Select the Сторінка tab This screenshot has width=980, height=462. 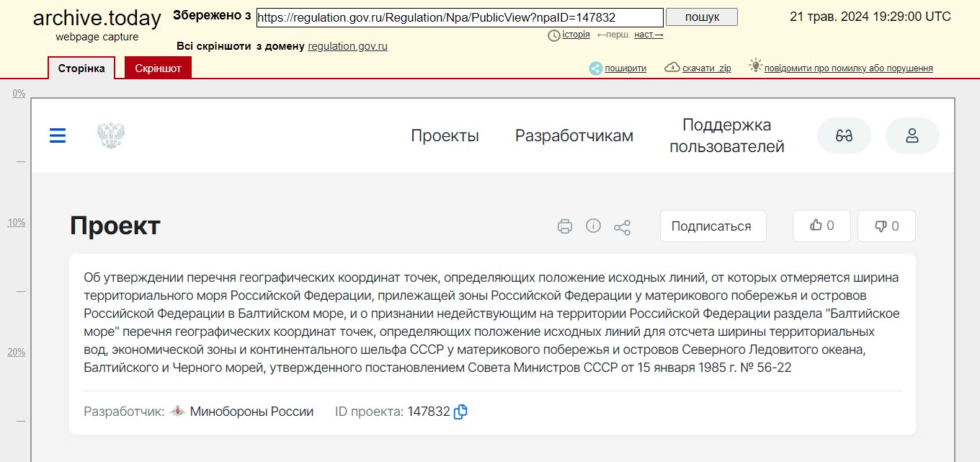tap(81, 68)
